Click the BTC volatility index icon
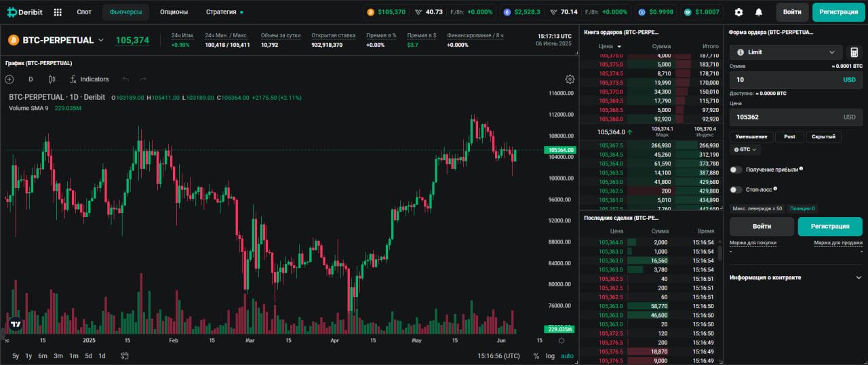The width and height of the screenshot is (868, 365). 418,12
